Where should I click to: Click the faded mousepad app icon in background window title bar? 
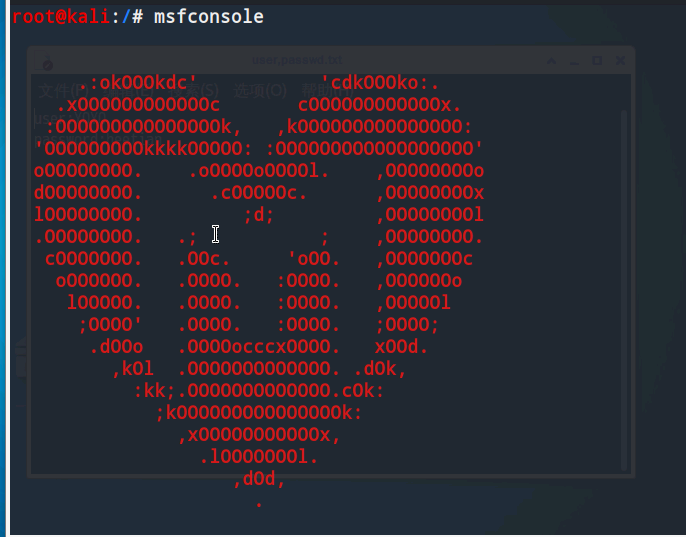click(x=46, y=62)
